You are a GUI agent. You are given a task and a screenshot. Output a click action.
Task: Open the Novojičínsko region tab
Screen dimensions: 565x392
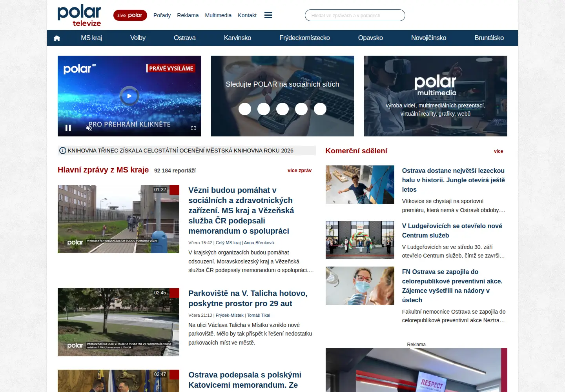pos(428,38)
